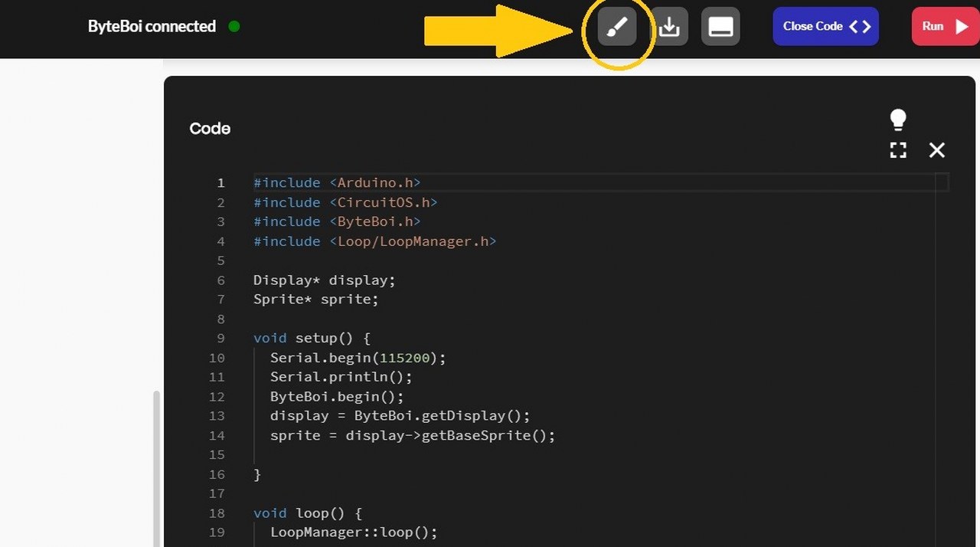Click line 4 include Loop/LoopManager.h
This screenshot has width=980, height=547.
(374, 241)
